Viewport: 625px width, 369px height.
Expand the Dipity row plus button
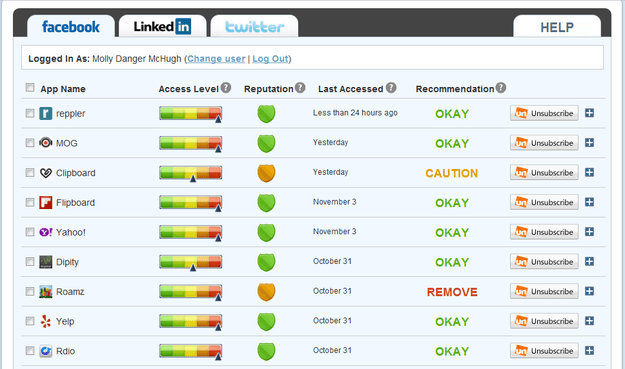[x=590, y=261]
